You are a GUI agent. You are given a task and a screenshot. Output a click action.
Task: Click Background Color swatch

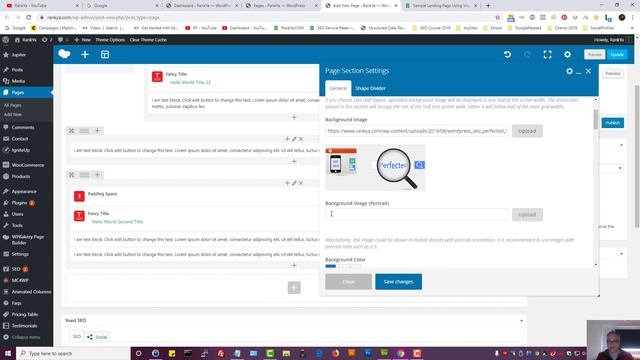[x=331, y=266]
